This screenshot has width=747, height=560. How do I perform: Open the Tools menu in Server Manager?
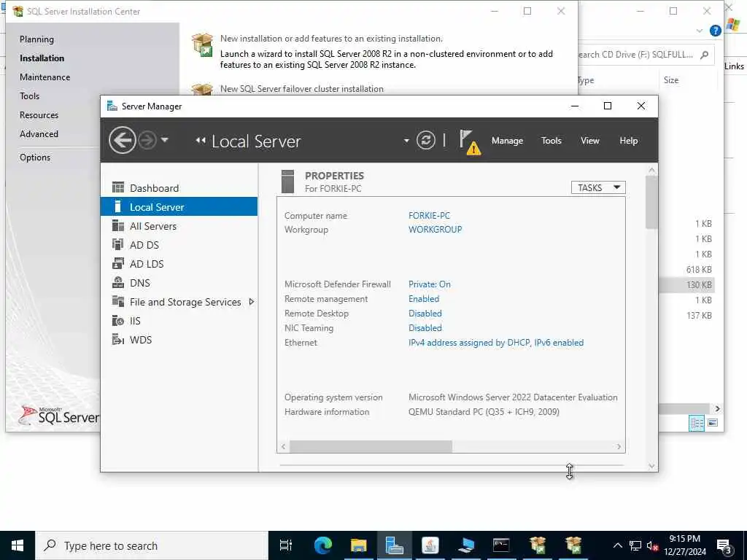click(551, 141)
